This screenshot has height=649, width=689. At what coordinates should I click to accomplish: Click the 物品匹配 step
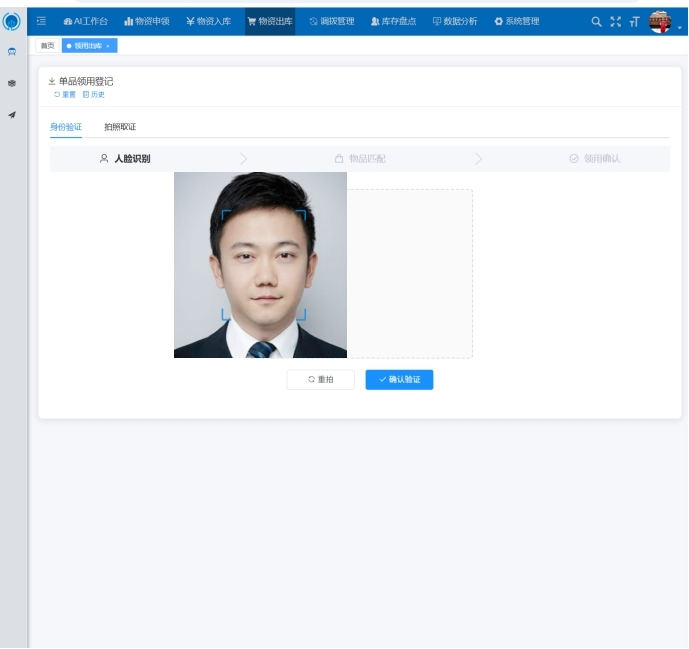pyautogui.click(x=360, y=159)
